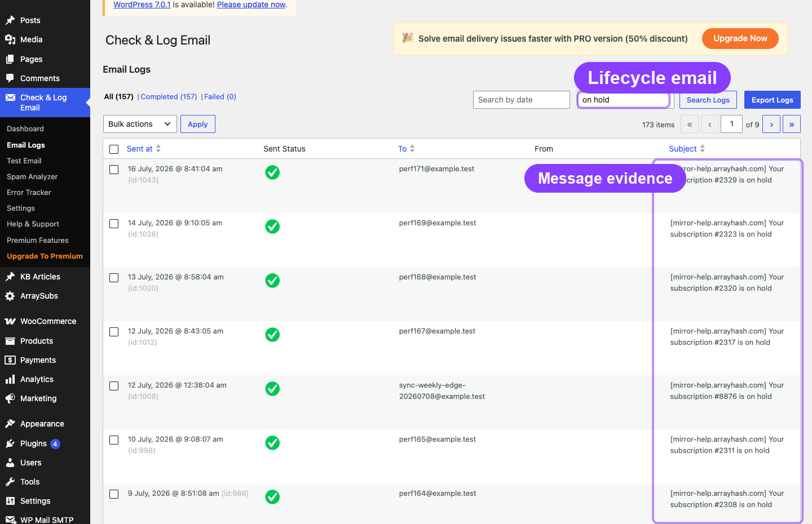
Task: Click the Export Logs button
Action: 773,100
